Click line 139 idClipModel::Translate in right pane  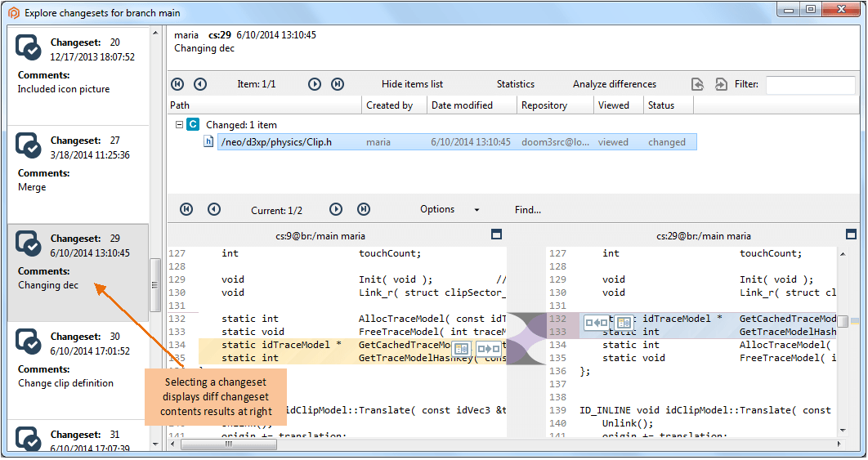click(705, 410)
